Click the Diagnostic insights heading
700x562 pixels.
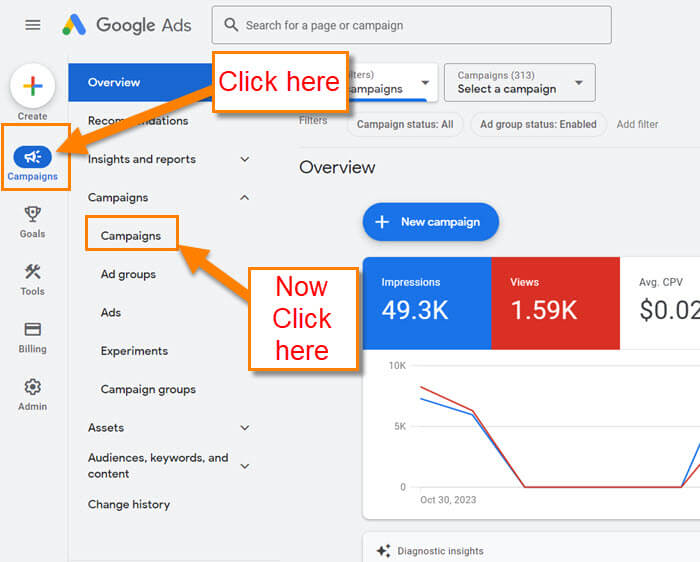click(x=441, y=551)
